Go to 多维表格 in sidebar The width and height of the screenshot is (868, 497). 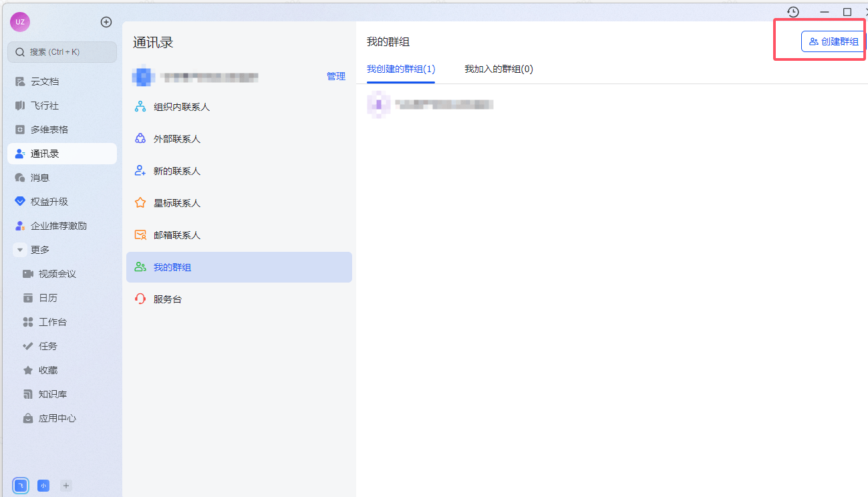[49, 130]
